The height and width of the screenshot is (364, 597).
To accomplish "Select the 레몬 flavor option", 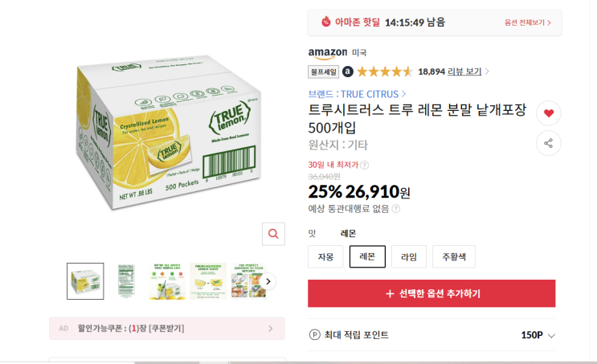I will coord(367,257).
